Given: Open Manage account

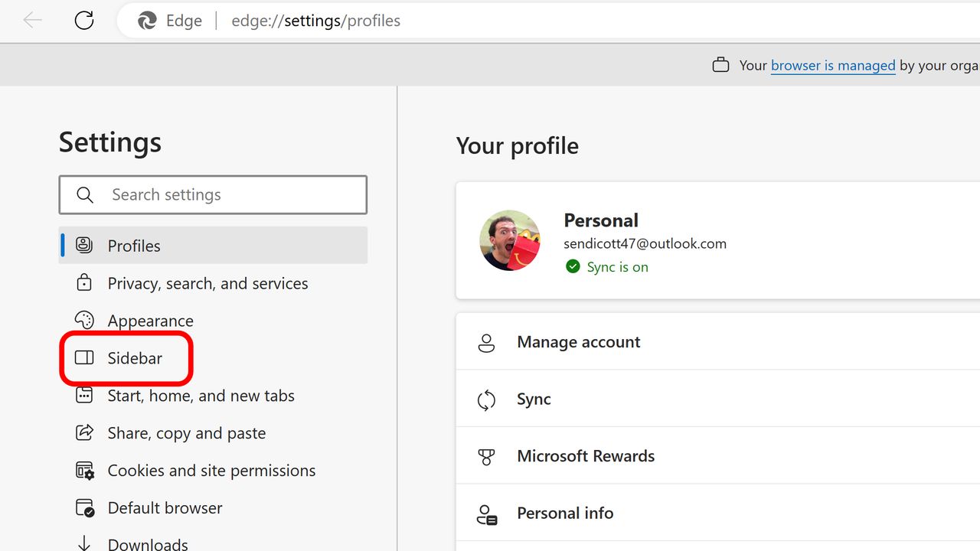Looking at the screenshot, I should pyautogui.click(x=718, y=342).
